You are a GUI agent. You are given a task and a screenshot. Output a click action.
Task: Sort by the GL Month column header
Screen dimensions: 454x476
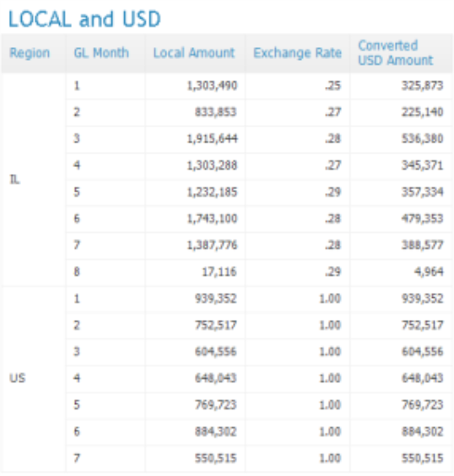click(x=101, y=52)
